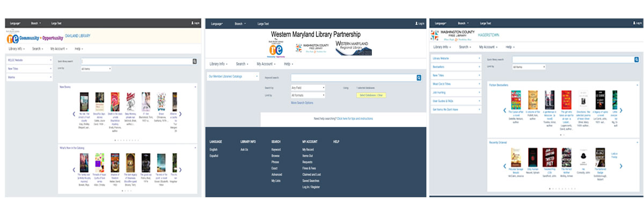The width and height of the screenshot is (644, 215).
Task: Click Large Text in Oakland top bar
Action: [56, 24]
